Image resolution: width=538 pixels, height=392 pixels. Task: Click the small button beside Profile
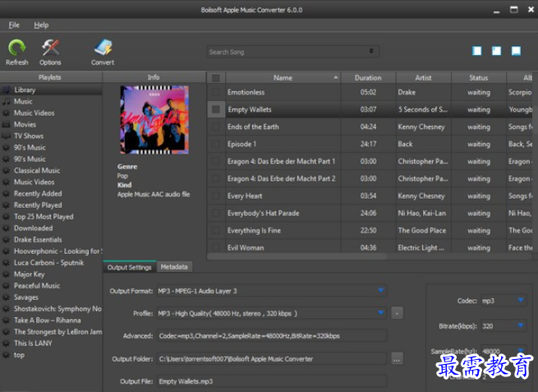[397, 313]
